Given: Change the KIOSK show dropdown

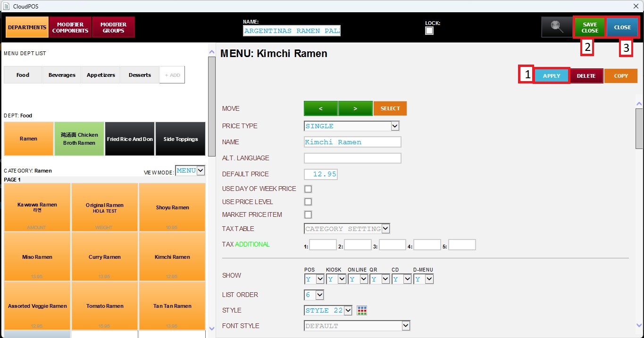Looking at the screenshot, I should pyautogui.click(x=336, y=279).
